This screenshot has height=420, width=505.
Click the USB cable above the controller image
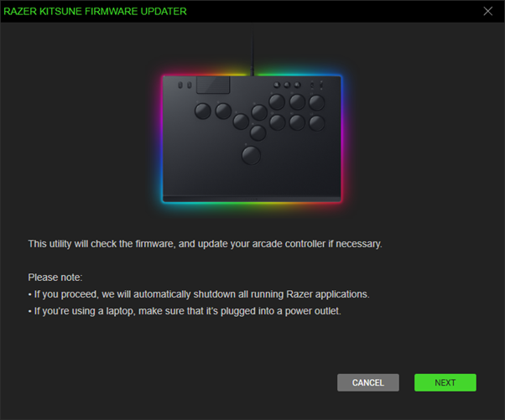252,51
